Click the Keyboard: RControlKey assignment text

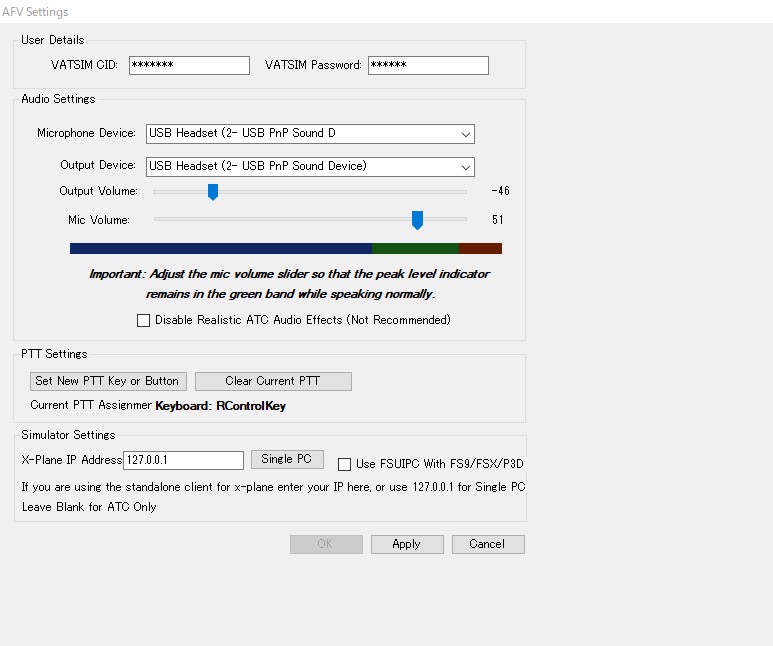(220, 406)
